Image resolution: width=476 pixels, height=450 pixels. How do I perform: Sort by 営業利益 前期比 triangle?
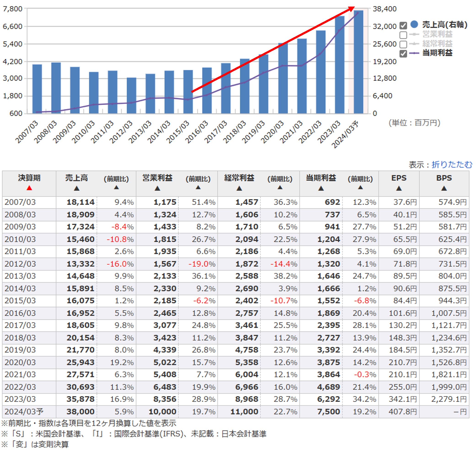[x=198, y=188]
